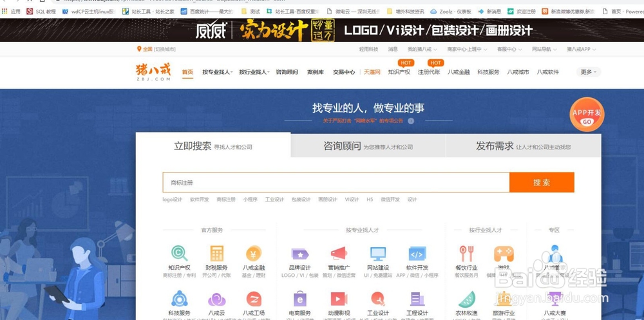Open the Zoolz - 仪表板 bookmark
Image resolution: width=644 pixels, height=320 pixels.
tap(451, 12)
